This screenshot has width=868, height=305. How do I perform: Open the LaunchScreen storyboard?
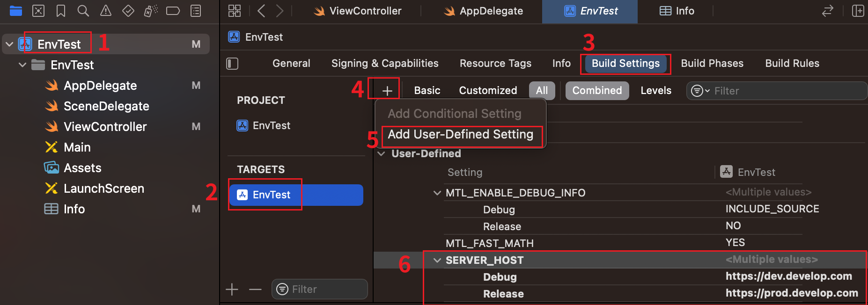pos(104,189)
